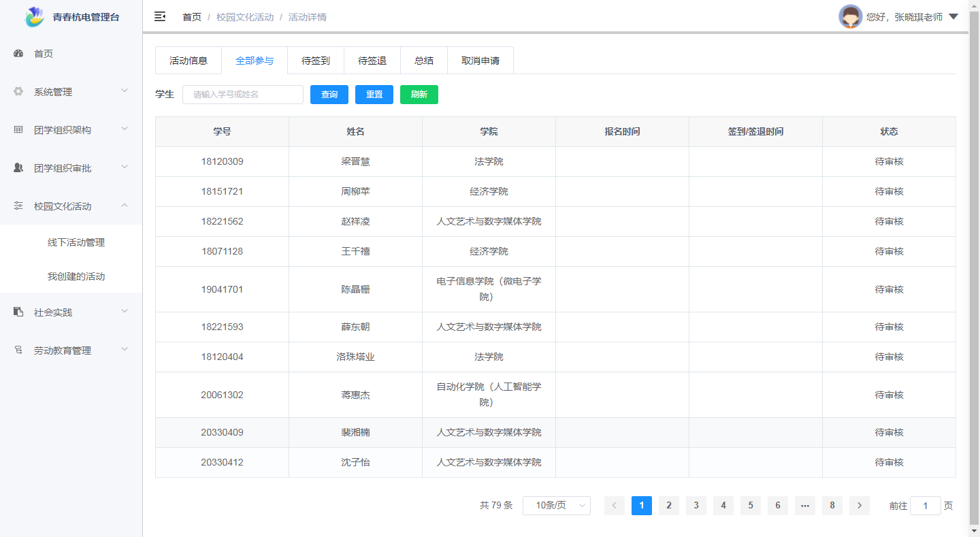The image size is (980, 537).
Task: Click the 青春杭电 logo icon
Action: pos(34,17)
